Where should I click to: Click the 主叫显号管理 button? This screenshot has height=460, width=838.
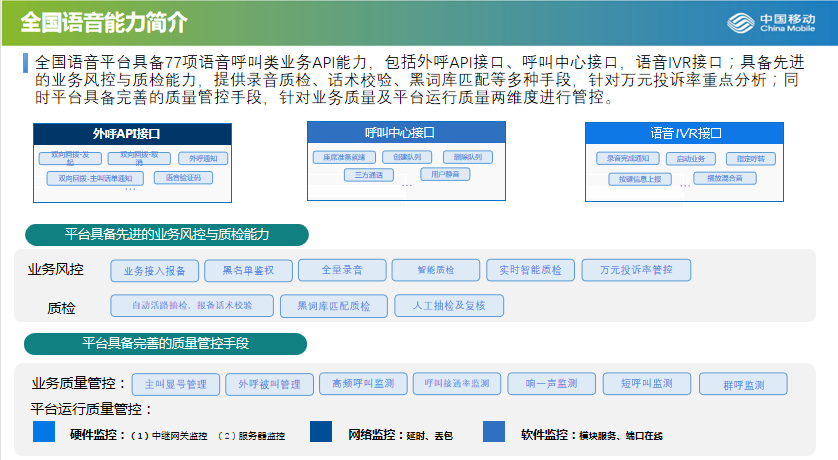(x=175, y=384)
